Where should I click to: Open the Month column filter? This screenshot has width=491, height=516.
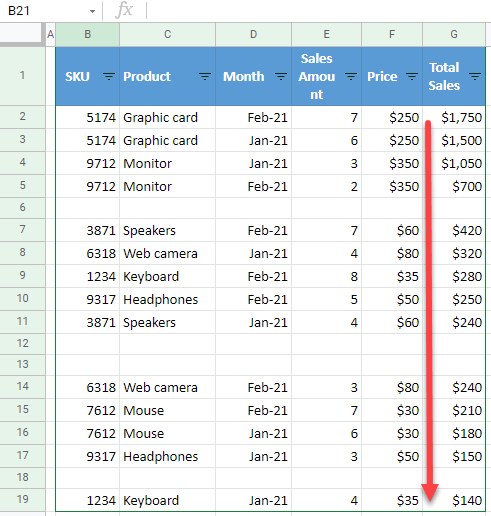pyautogui.click(x=281, y=77)
